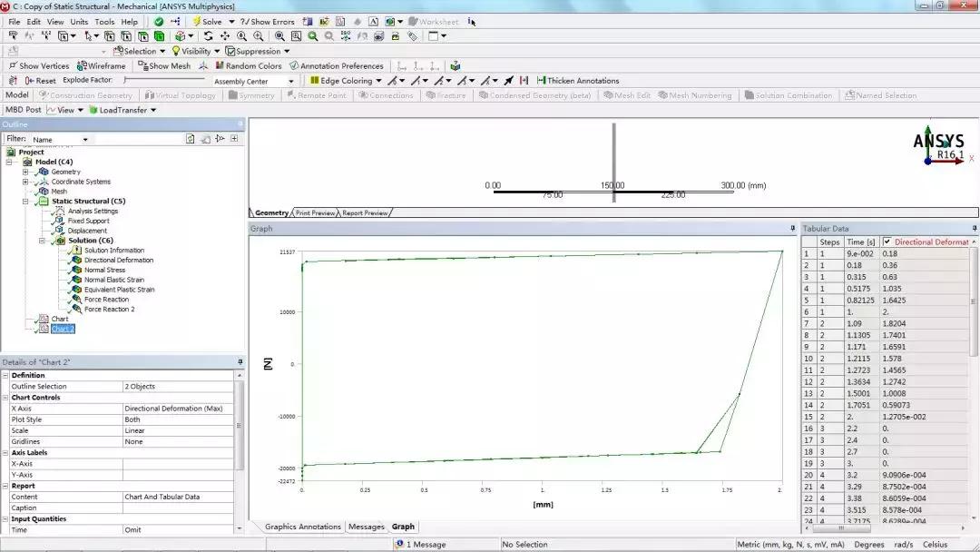Expand the Geometry tree node
Viewport: 980px width, 552px height.
26,172
